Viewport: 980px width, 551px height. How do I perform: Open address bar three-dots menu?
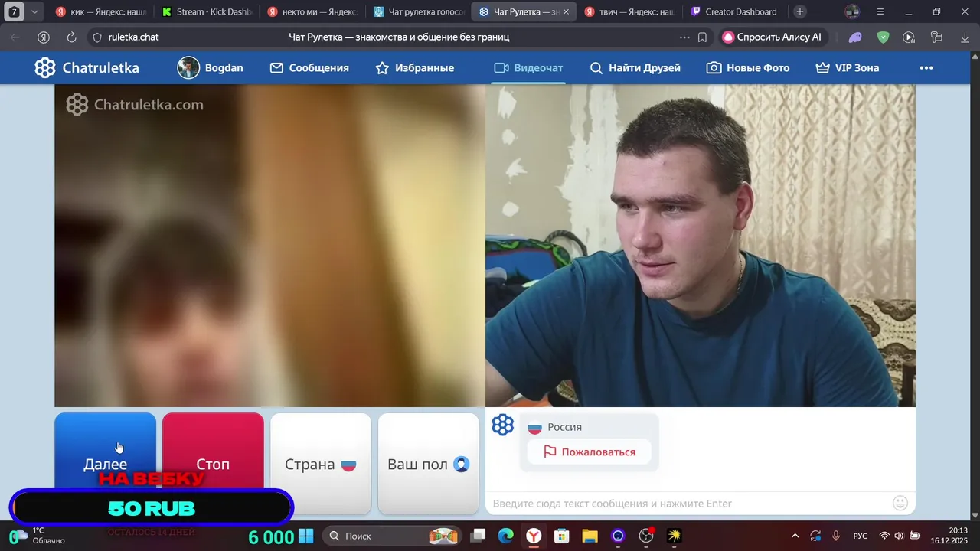point(684,37)
